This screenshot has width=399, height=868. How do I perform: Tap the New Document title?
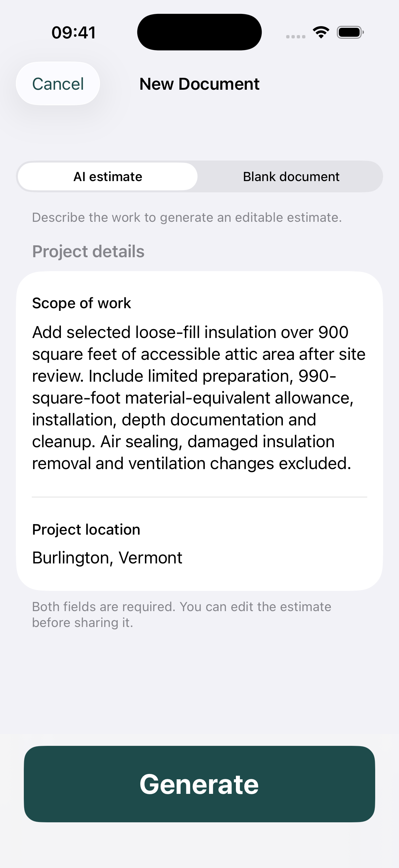pyautogui.click(x=199, y=84)
